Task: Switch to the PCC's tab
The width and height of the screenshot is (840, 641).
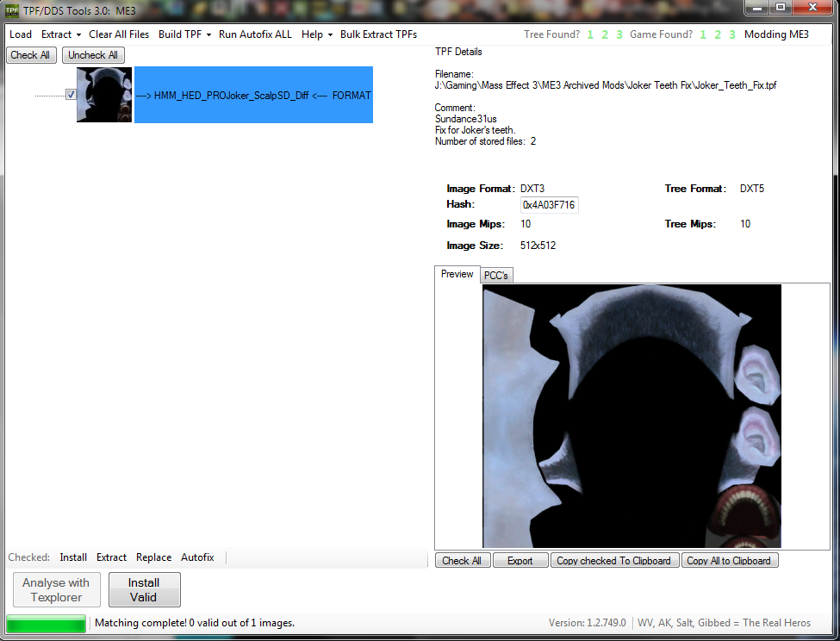Action: click(x=496, y=275)
